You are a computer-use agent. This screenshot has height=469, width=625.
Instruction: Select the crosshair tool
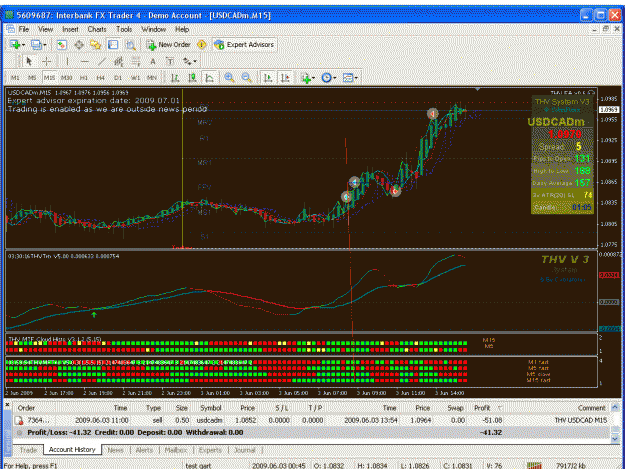[47, 61]
